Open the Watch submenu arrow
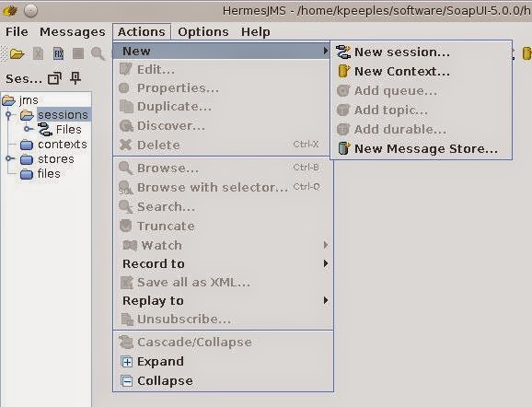This screenshot has height=407, width=532. [326, 245]
